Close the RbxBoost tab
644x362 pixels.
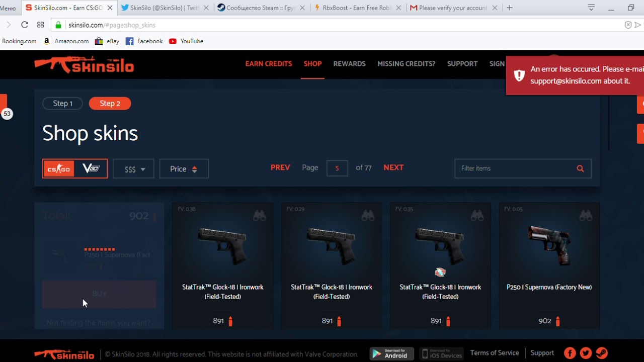[398, 8]
